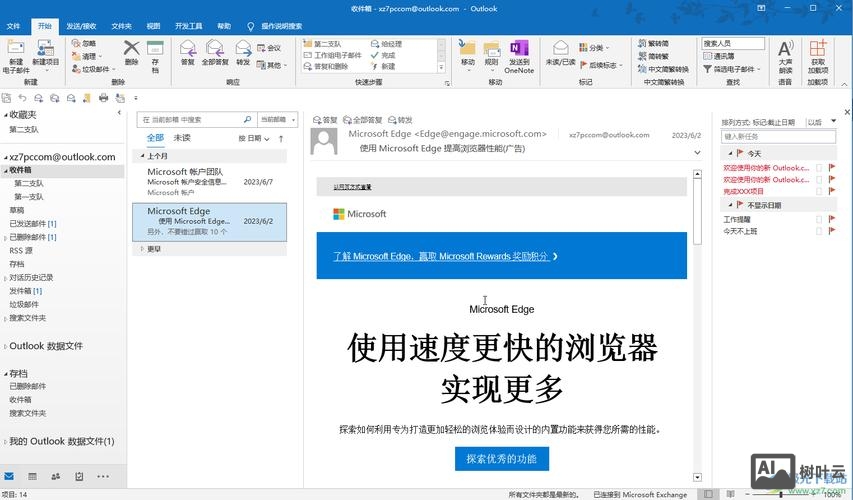Click the 大声朗读 read aloud icon
Viewport: 853px width, 500px height.
[x=785, y=48]
